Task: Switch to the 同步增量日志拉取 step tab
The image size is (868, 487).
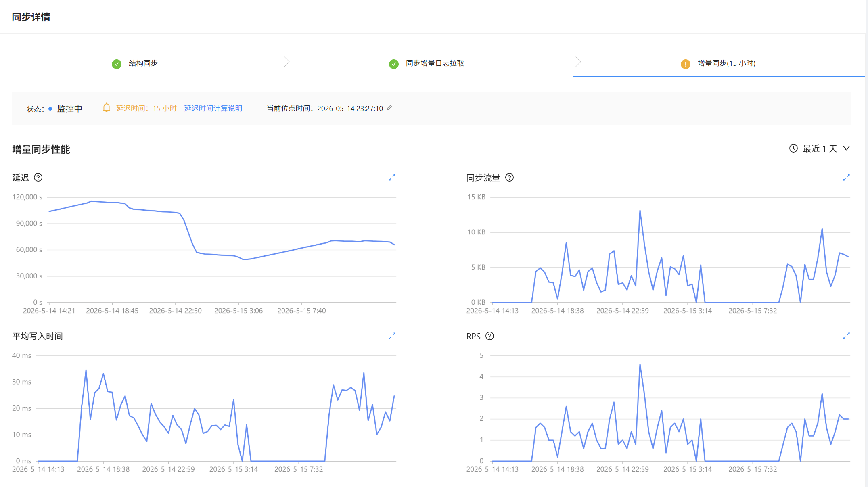Action: 427,63
